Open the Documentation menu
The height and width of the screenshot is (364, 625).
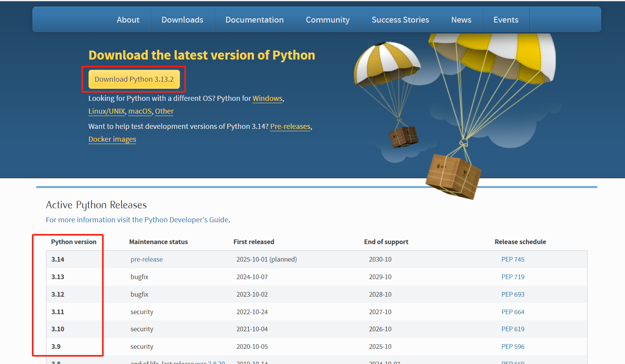254,20
